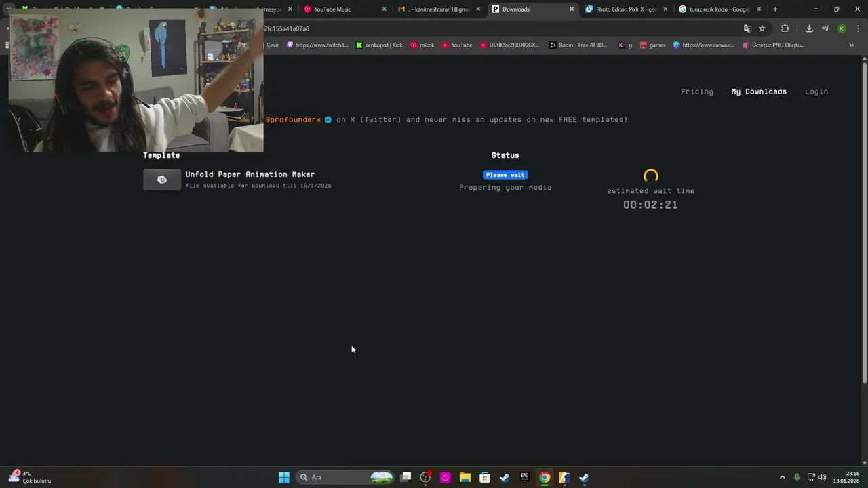Viewport: 868px width, 488px height.
Task: Open the twitch.tv bookmark
Action: (317, 45)
